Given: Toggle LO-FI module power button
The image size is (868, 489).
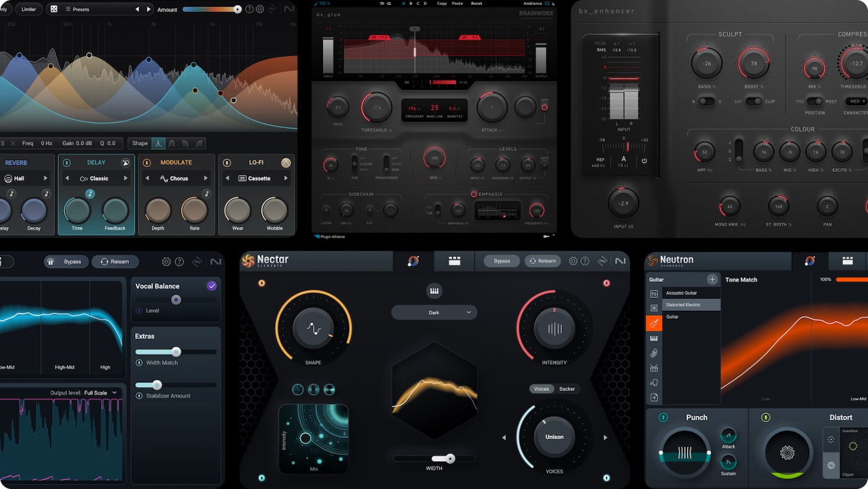Looking at the screenshot, I should pyautogui.click(x=227, y=163).
